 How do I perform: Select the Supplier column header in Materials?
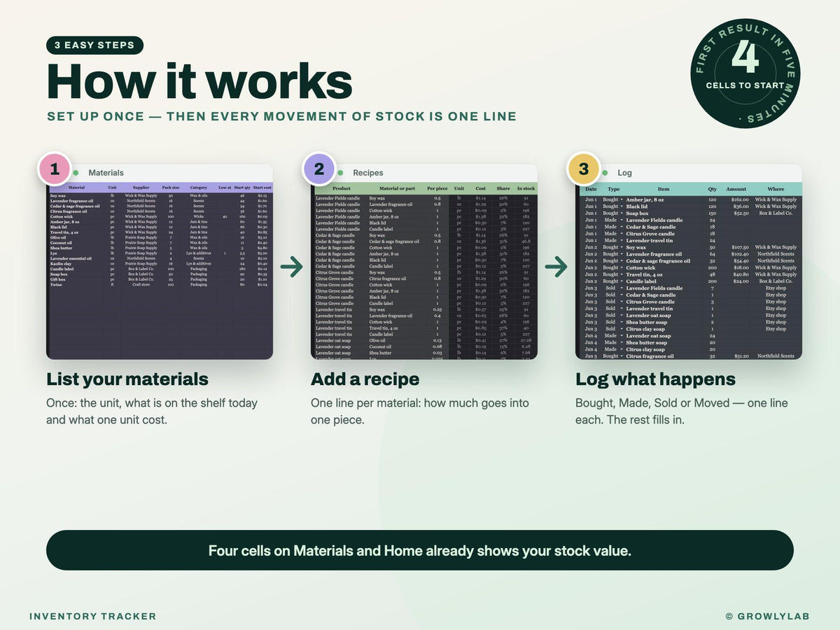(x=141, y=188)
